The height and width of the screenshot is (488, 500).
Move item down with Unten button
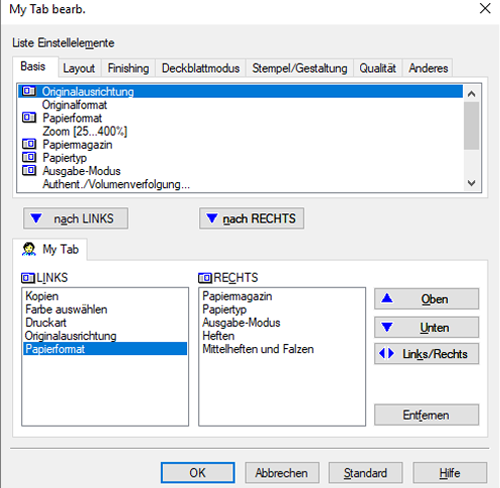[427, 327]
